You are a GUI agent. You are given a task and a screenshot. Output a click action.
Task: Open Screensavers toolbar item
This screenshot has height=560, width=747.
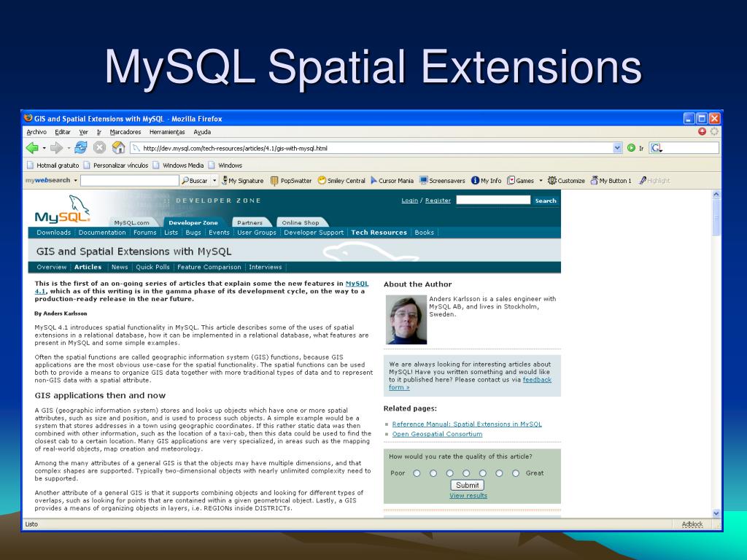pyautogui.click(x=442, y=181)
